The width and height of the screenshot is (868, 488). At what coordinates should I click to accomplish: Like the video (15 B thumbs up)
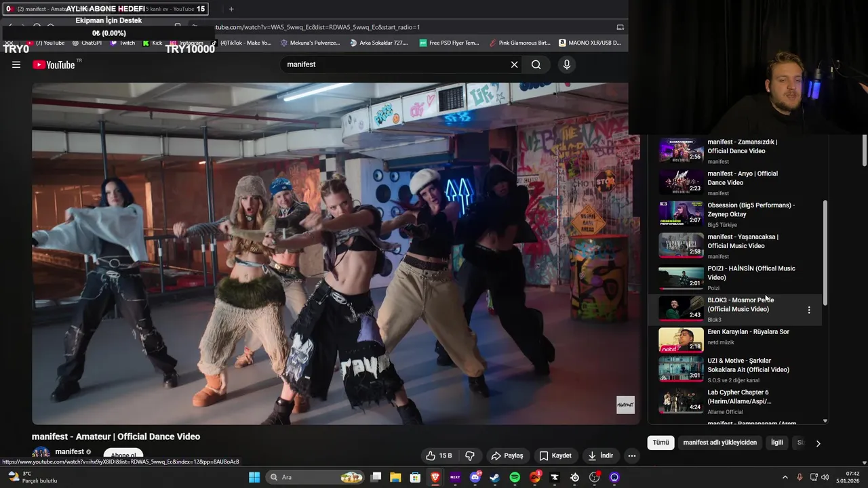click(x=439, y=455)
